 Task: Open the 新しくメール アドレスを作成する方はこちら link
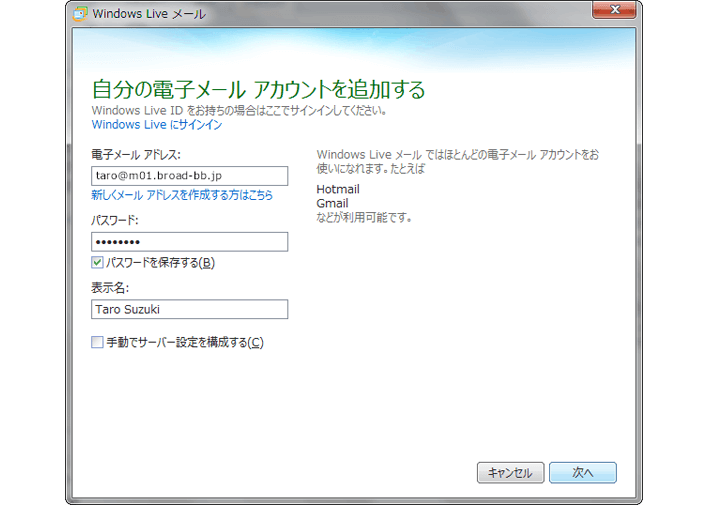tap(181, 195)
